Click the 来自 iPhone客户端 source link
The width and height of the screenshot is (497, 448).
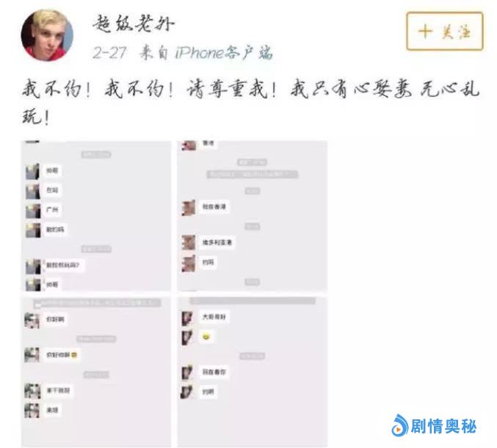206,53
